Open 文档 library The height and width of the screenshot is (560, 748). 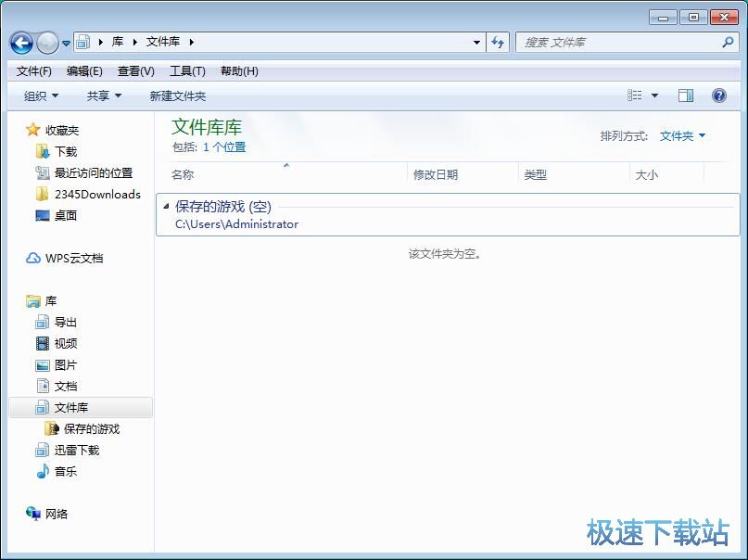point(57,387)
